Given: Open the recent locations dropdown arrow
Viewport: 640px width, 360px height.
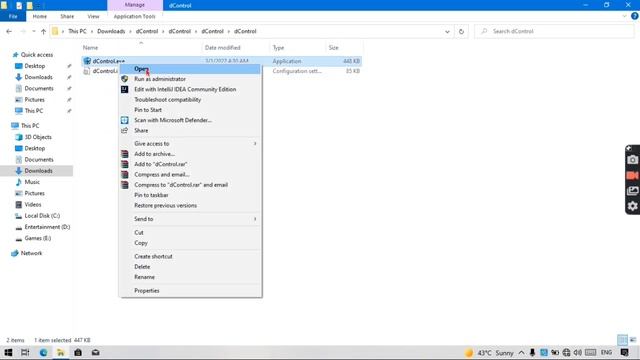Looking at the screenshot, I should (33, 31).
